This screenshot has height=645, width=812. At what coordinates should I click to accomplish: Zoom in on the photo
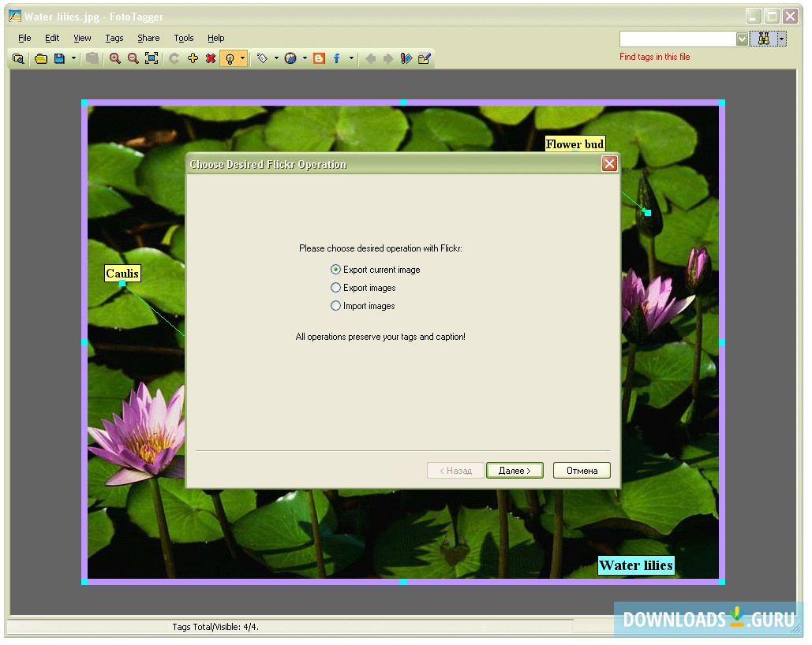point(115,58)
